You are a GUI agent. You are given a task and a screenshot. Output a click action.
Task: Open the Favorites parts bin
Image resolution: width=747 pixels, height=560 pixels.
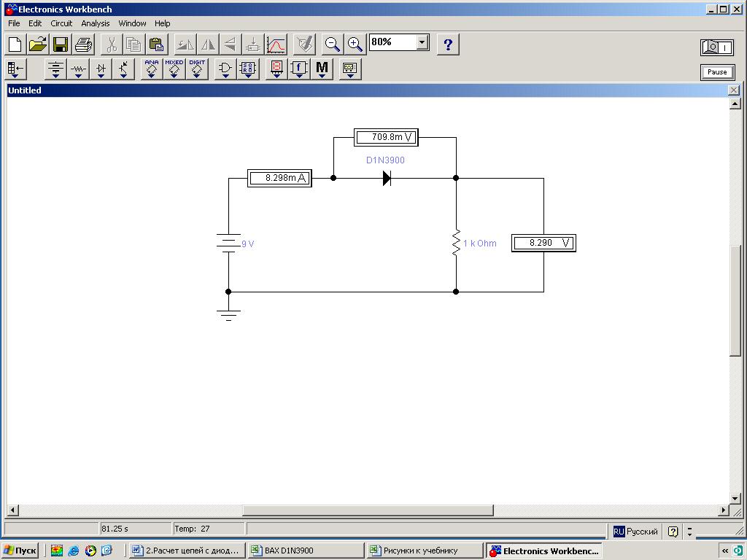tap(16, 69)
